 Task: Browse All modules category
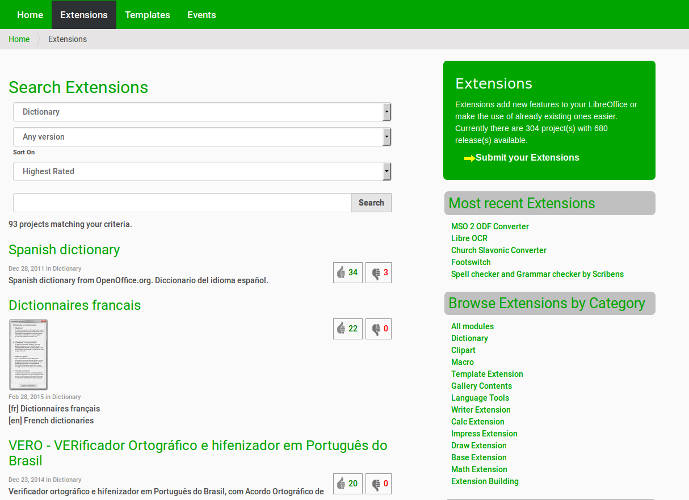(472, 326)
